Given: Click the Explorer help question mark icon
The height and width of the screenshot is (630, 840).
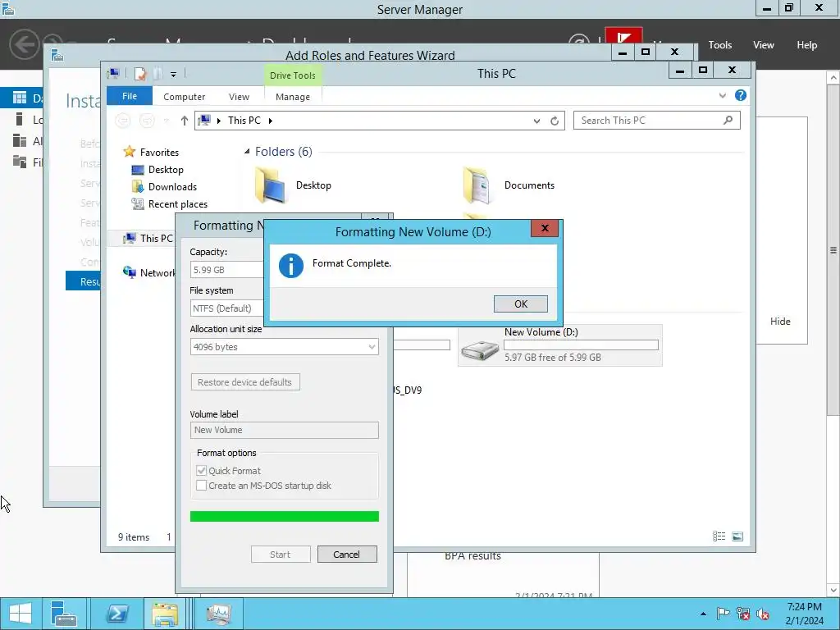Looking at the screenshot, I should 741,95.
